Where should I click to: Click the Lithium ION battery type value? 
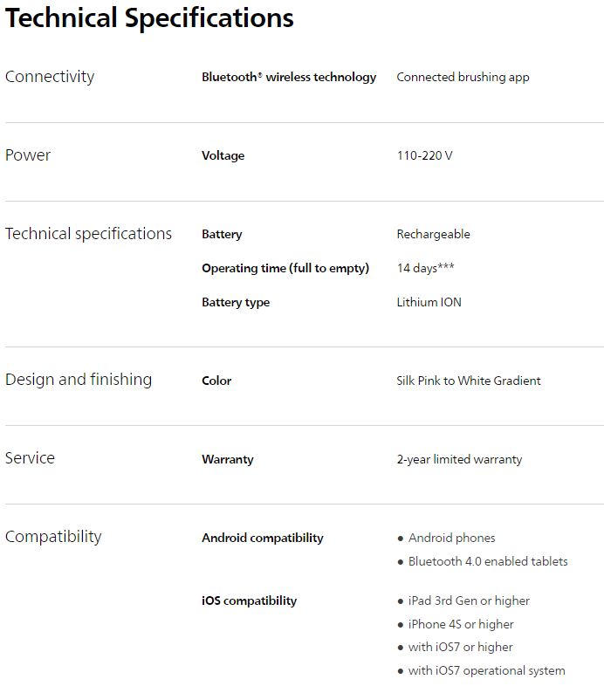pyautogui.click(x=429, y=302)
